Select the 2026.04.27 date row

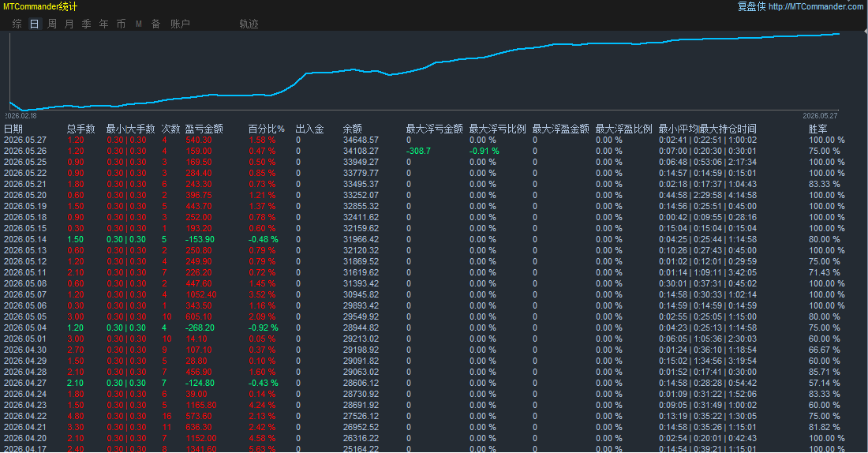pos(25,384)
